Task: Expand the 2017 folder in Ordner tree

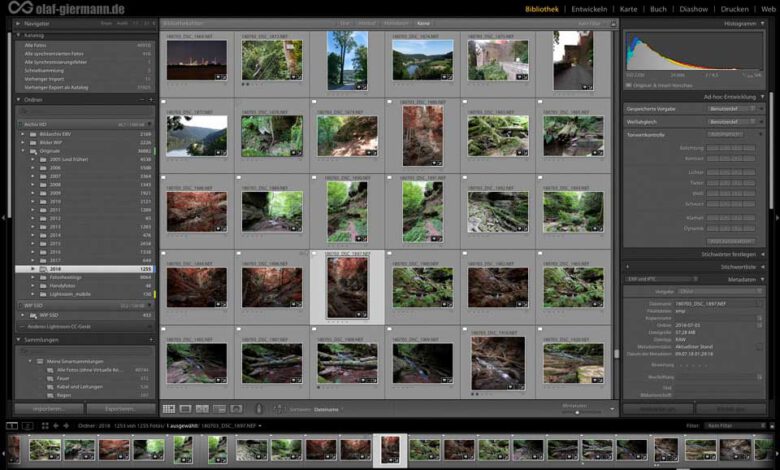Action: pos(32,261)
